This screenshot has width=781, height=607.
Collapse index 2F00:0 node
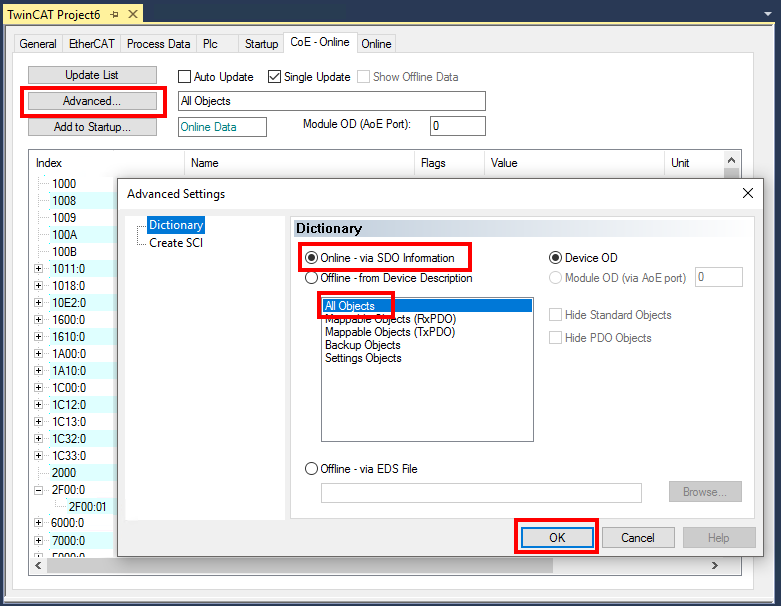(38, 490)
